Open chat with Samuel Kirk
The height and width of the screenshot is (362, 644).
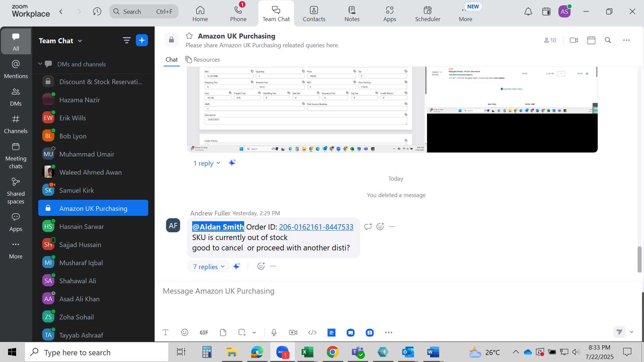93,190
